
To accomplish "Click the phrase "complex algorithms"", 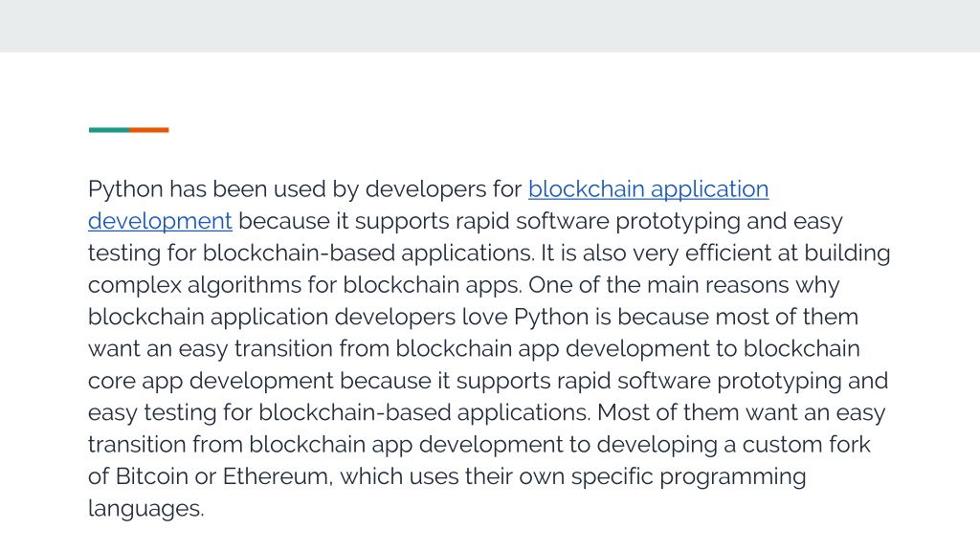I will pyautogui.click(x=195, y=285).
